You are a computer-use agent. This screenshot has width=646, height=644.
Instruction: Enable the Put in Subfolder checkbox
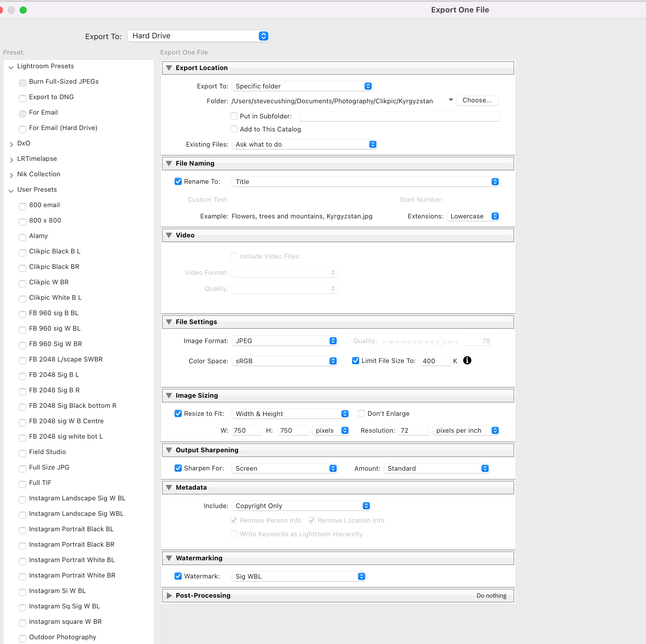point(234,116)
